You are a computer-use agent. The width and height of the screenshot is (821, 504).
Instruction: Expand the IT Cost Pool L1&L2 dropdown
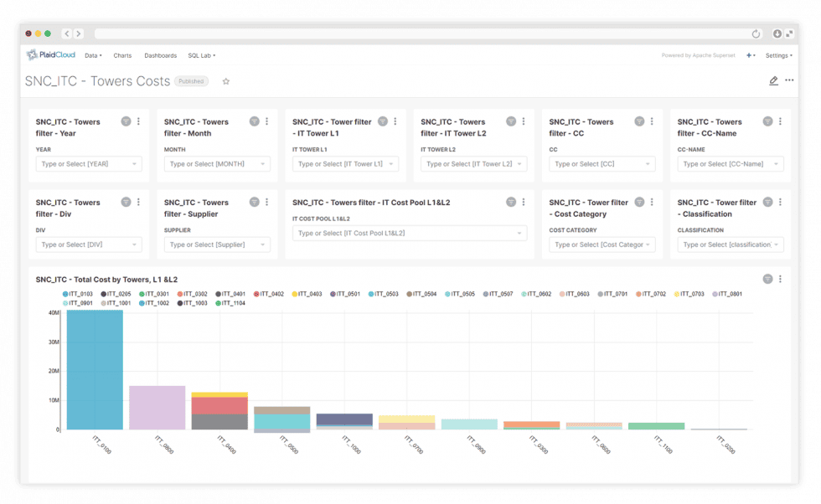(410, 233)
